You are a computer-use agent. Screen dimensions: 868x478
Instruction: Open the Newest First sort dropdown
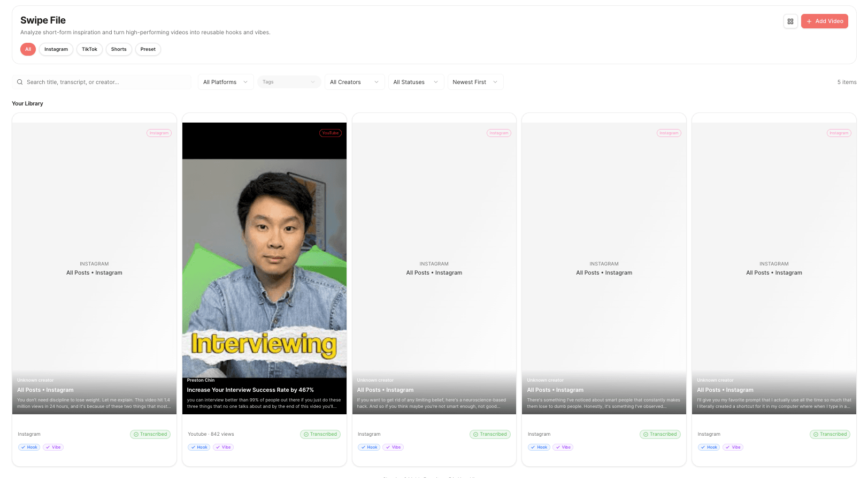click(x=475, y=82)
